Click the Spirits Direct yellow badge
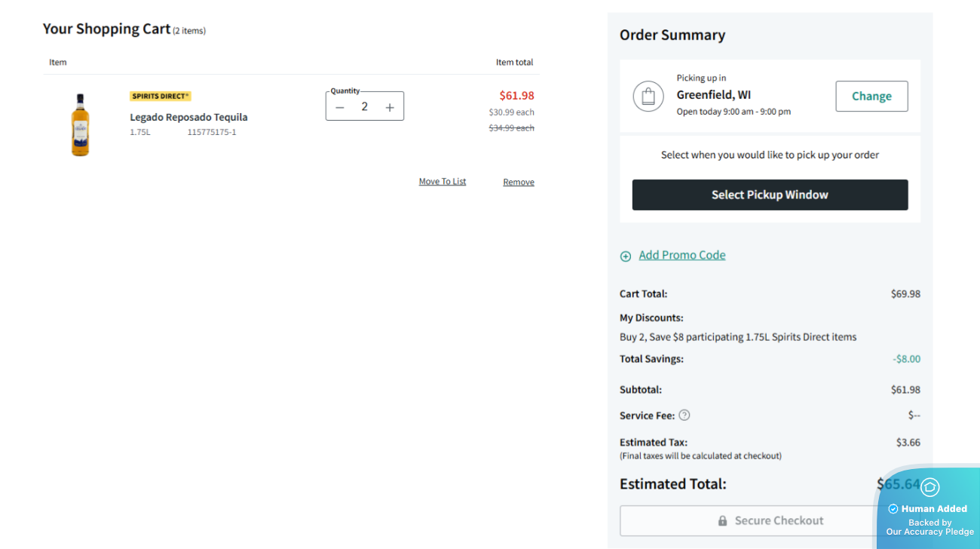The height and width of the screenshot is (549, 980). click(161, 96)
